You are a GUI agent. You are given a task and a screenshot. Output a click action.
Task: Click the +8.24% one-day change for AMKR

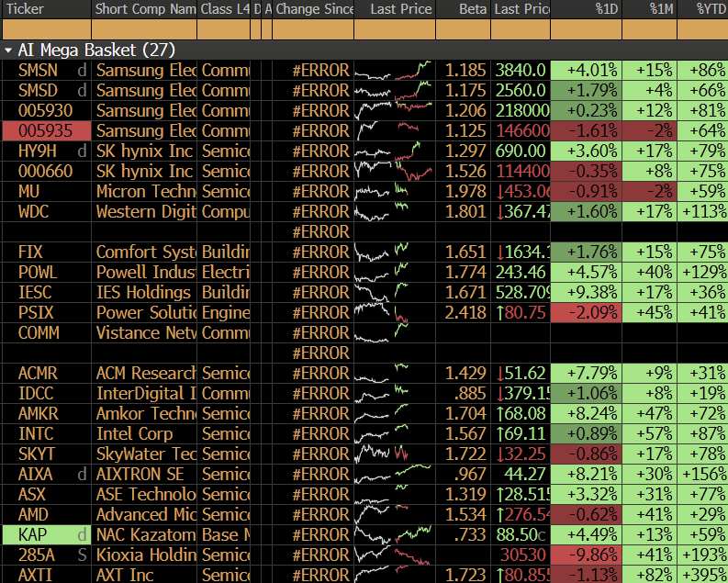(x=586, y=413)
